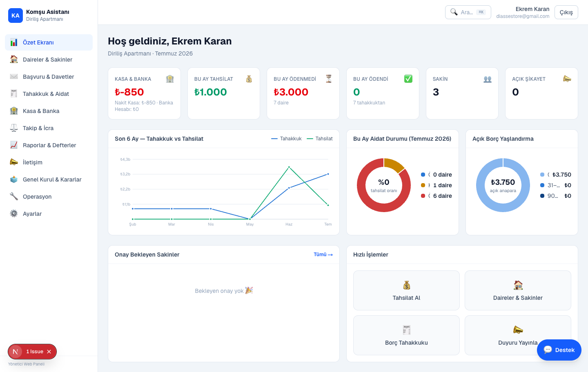Go to Başvuru & Davetler page
This screenshot has width=588, height=372.
49,77
